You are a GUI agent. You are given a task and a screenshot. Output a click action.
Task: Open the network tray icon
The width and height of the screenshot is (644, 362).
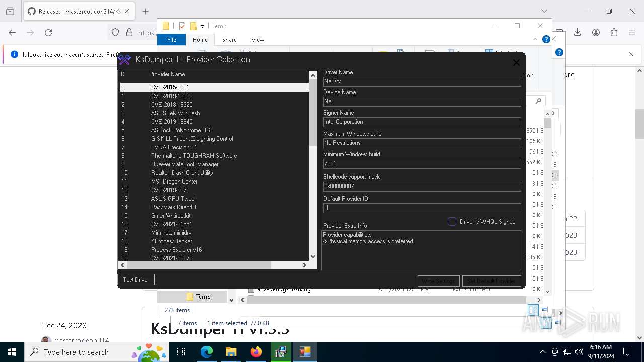(567, 352)
